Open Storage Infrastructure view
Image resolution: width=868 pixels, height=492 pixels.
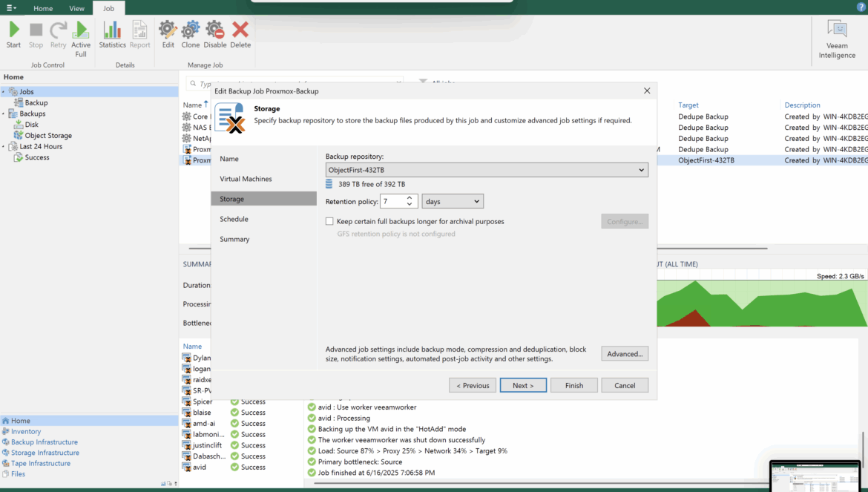(45, 453)
